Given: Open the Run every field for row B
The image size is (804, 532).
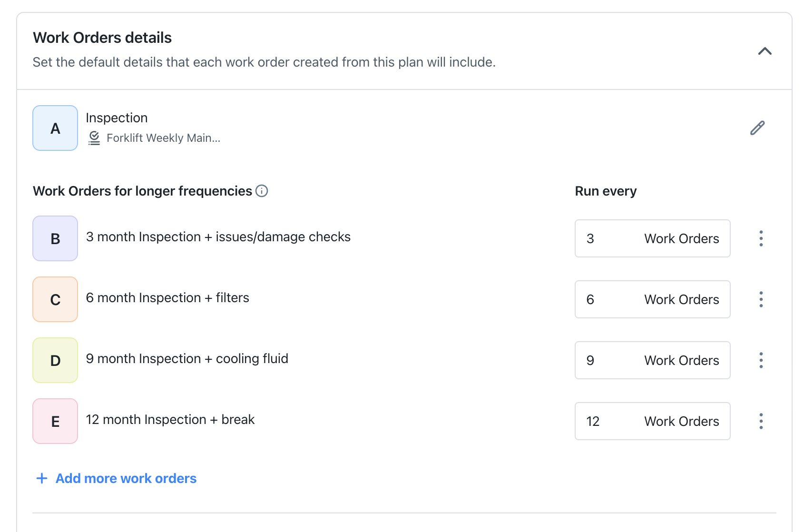Looking at the screenshot, I should 652,238.
